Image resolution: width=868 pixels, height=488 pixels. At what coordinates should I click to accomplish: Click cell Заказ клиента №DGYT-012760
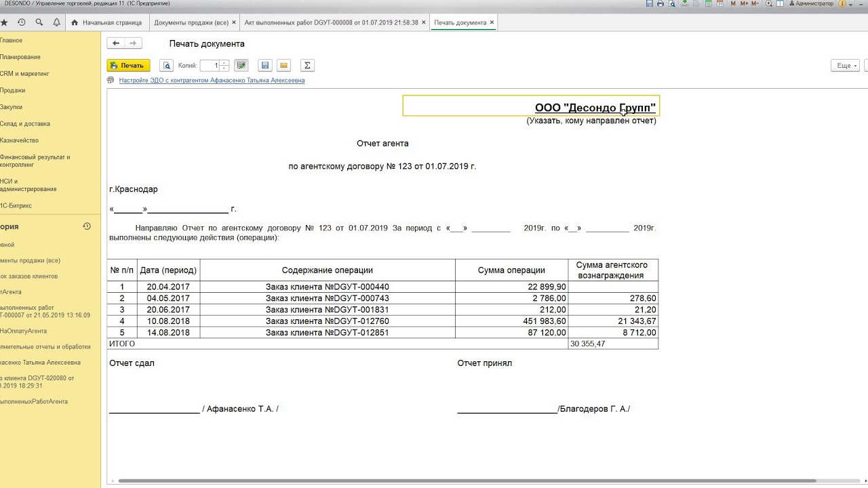pos(328,321)
